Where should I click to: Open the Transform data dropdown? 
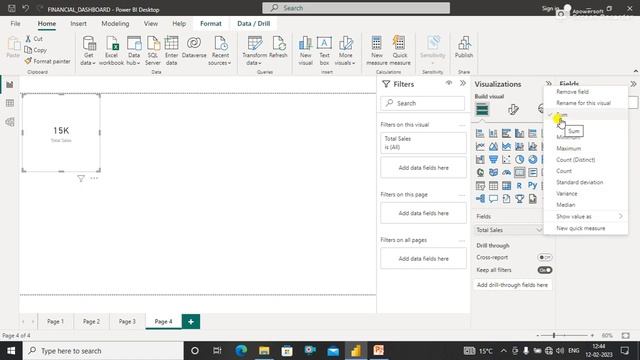pos(254,51)
